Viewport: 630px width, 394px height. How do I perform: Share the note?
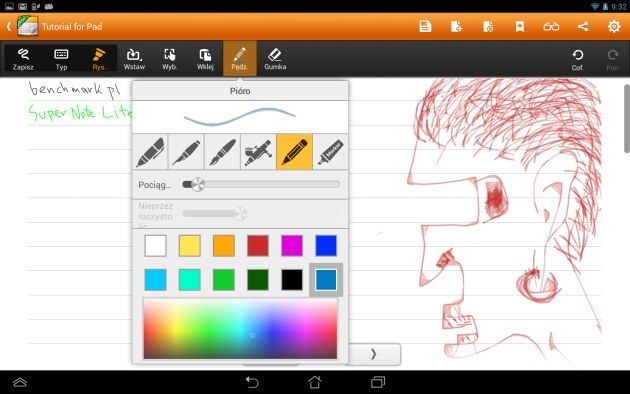[583, 27]
